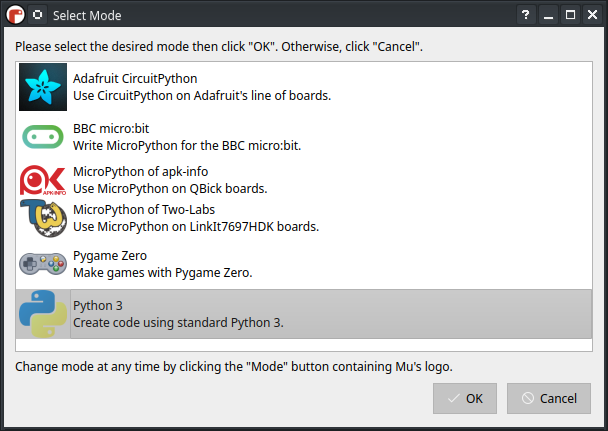This screenshot has width=608, height=431.
Task: Click the Two-Labs MicroPython logo icon
Action: [43, 218]
